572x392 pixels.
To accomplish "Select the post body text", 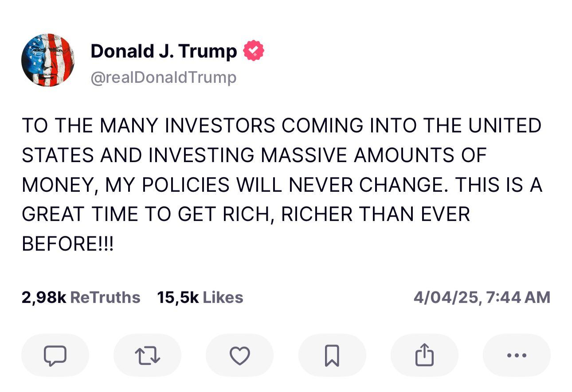I will coord(282,184).
